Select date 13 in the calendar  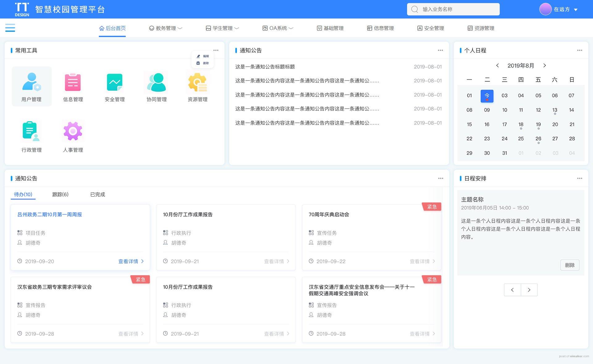[555, 110]
